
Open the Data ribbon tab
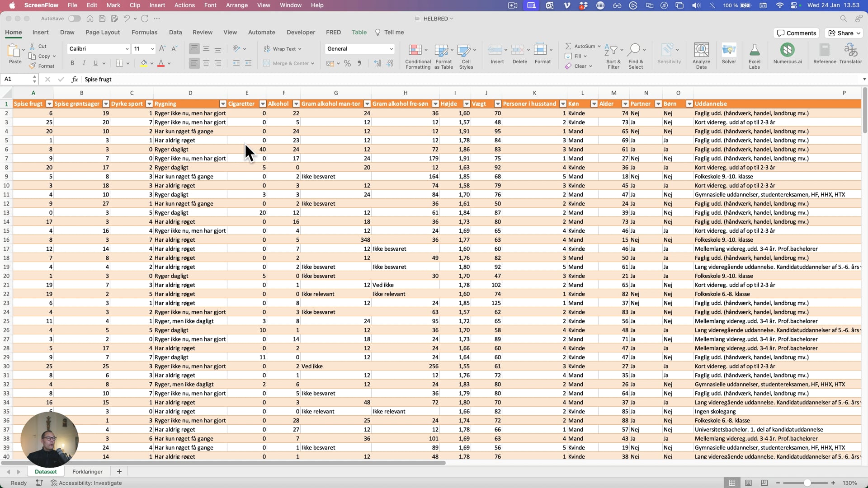pos(175,33)
